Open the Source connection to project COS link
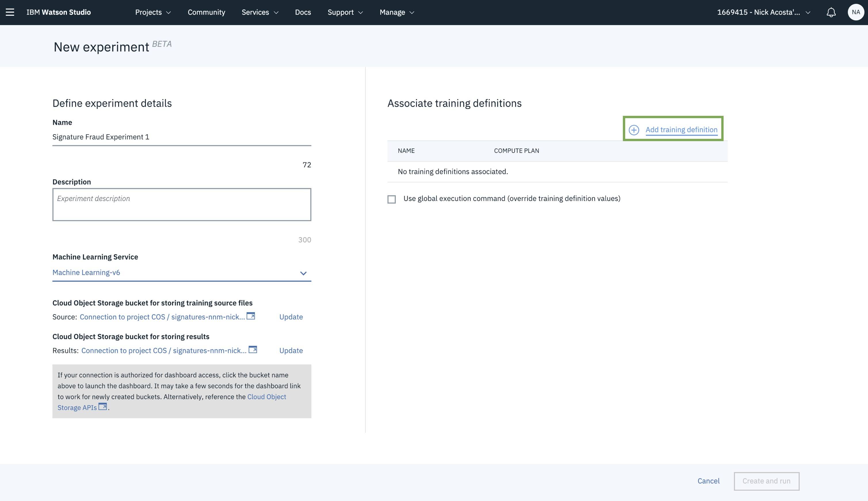Image resolution: width=868 pixels, height=501 pixels. [162, 317]
